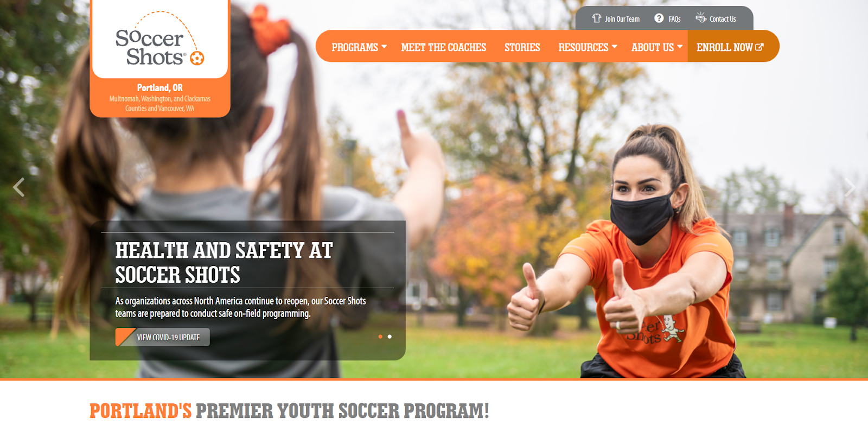Advance to next slide with right arrow
This screenshot has width=868, height=425.
pyautogui.click(x=850, y=187)
